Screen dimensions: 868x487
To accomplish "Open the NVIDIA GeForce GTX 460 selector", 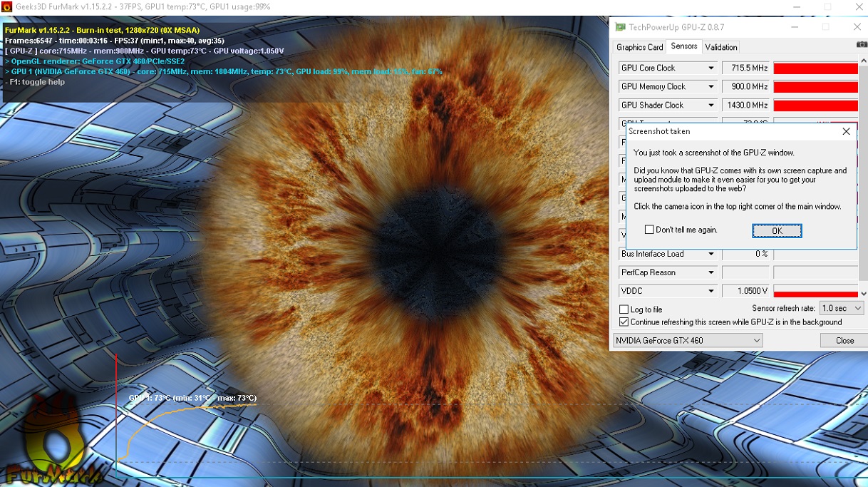I will (688, 341).
